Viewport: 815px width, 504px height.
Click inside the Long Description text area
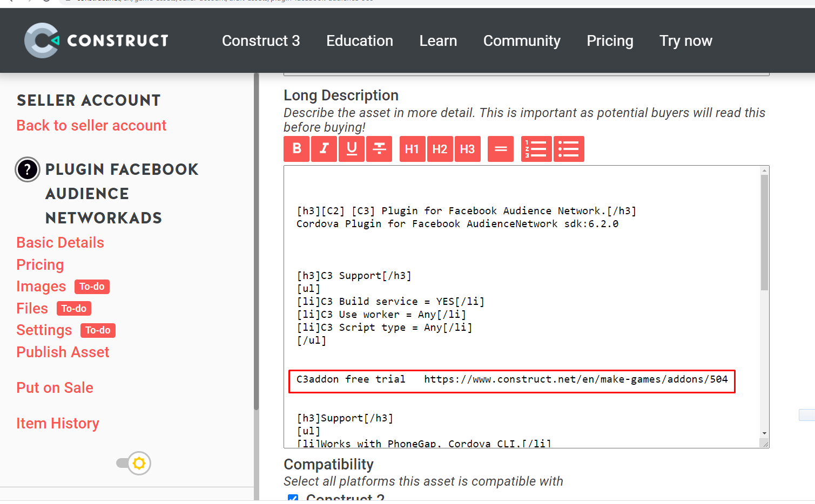(x=522, y=307)
